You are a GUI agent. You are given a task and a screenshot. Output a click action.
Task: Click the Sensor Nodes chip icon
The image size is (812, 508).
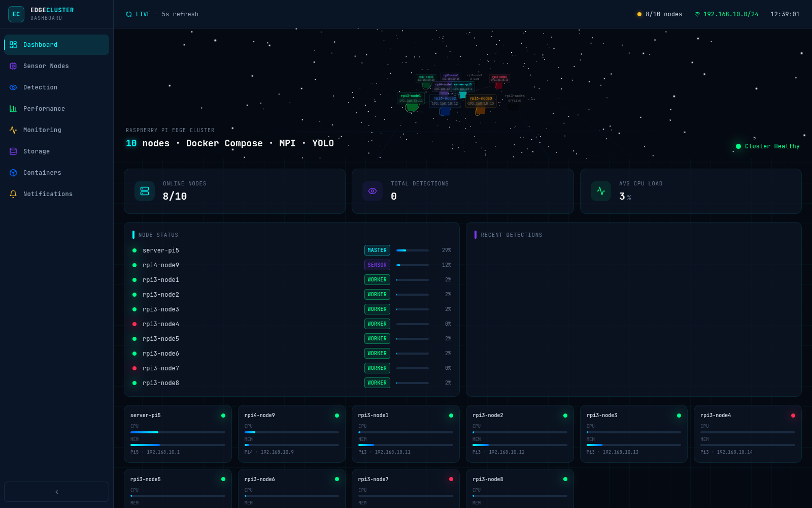coord(13,66)
